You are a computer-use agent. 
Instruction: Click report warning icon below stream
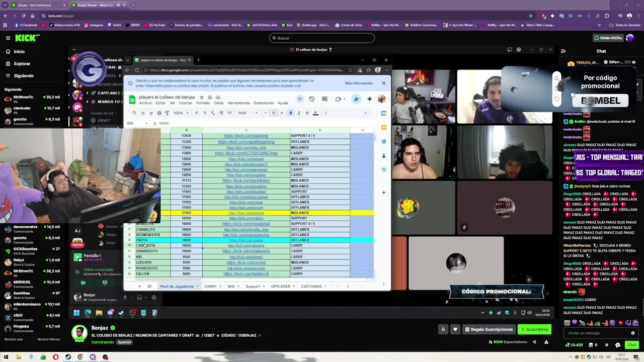(546, 342)
